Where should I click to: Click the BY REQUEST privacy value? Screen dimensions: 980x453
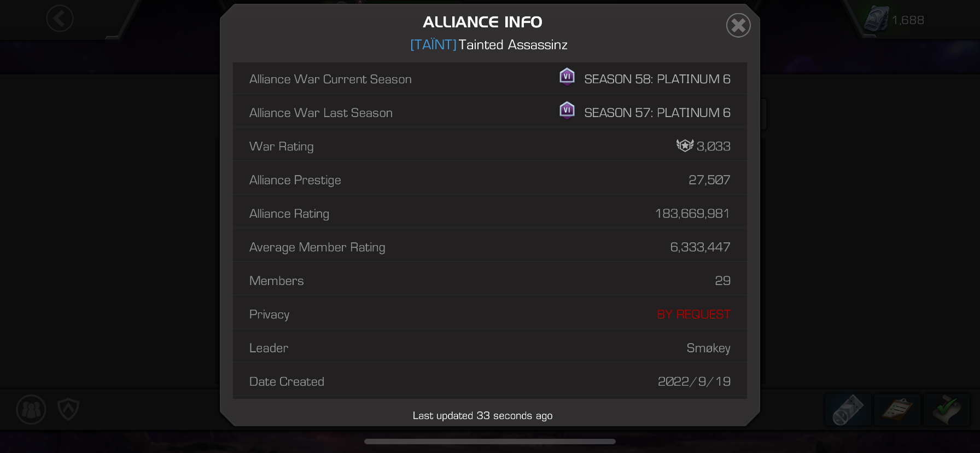693,314
